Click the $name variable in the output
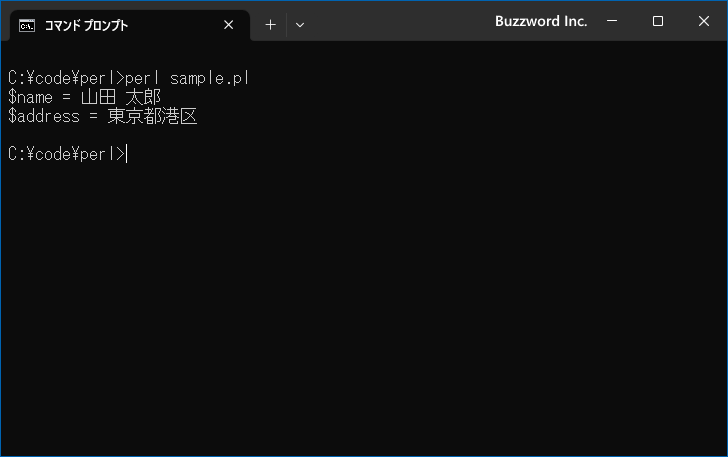Screen dimensions: 728x457 pyautogui.click(x=31, y=97)
